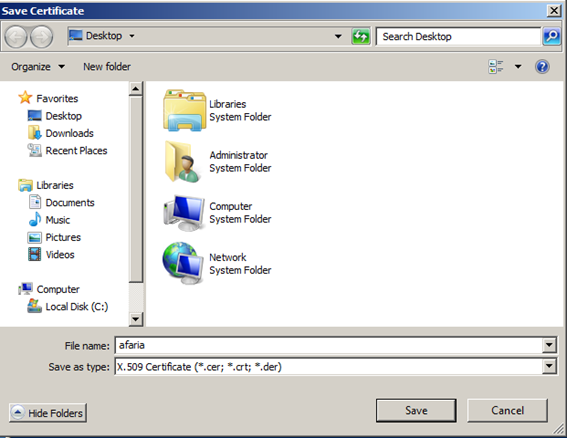567x438 pixels.
Task: Expand the Save as type dropdown
Action: pos(549,366)
